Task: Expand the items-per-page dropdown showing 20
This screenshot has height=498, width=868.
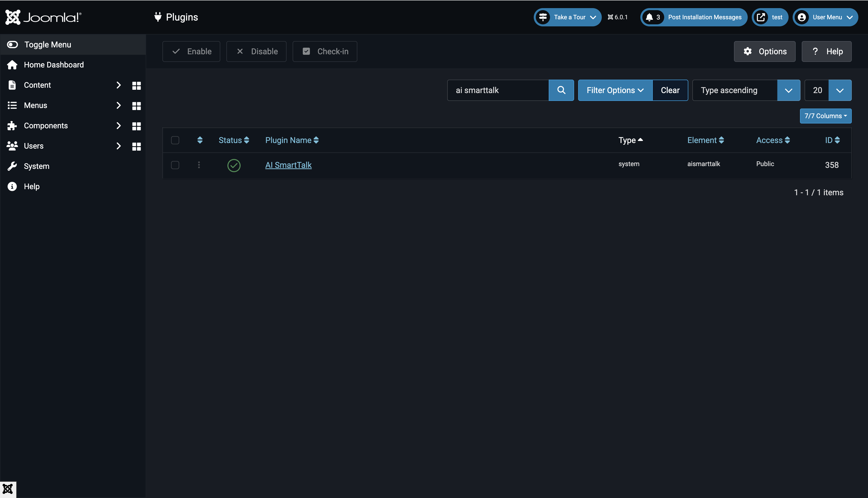Action: [840, 90]
